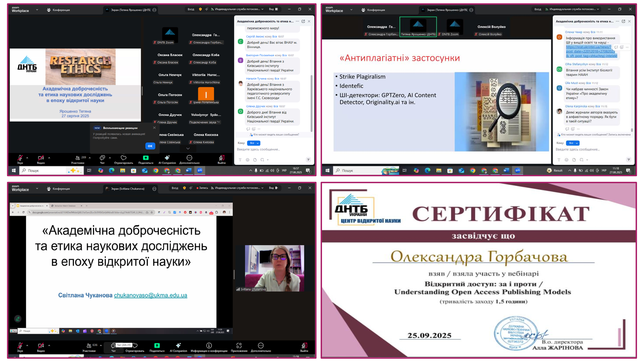644x362 pixels.
Task: Expand the chevron next to Участники 636
Action: [x=101, y=345]
